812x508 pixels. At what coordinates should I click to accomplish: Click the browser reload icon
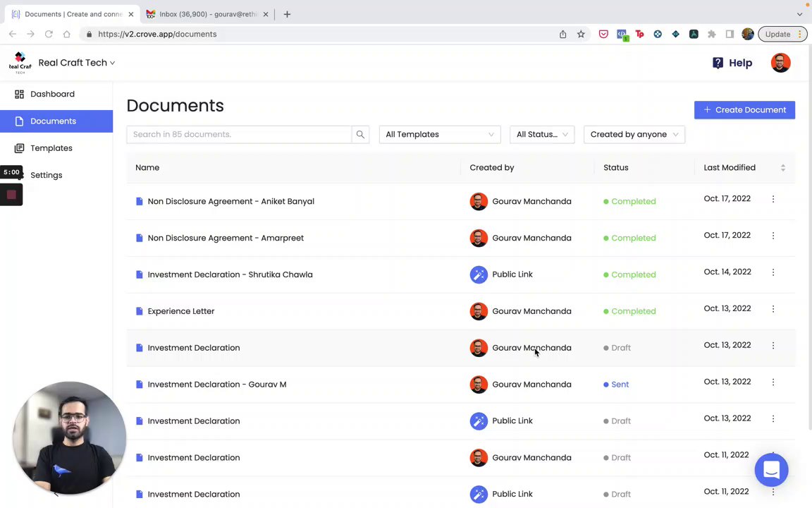(x=49, y=34)
